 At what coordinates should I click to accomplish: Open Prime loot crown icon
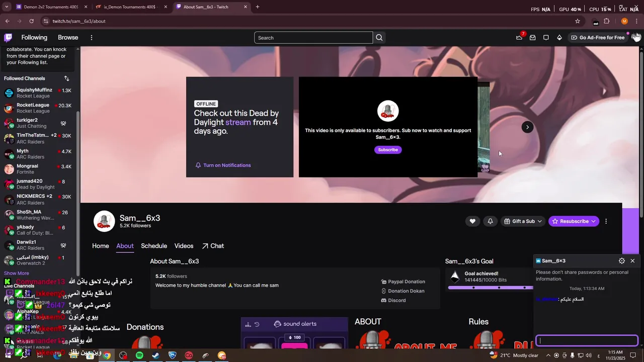(519, 38)
